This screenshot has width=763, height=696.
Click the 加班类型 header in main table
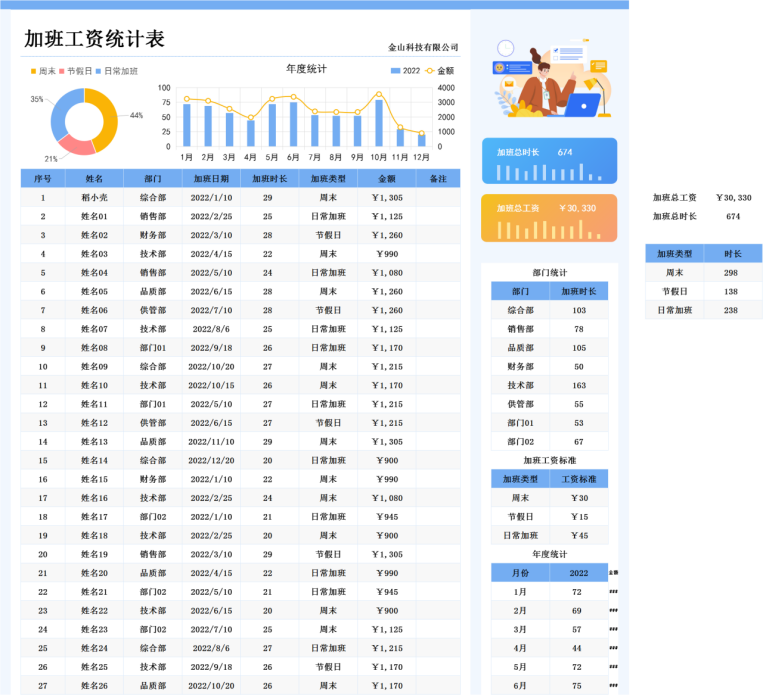pos(327,179)
